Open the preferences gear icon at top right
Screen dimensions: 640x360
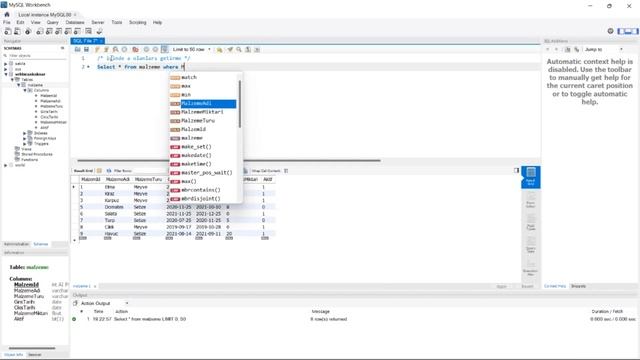tap(611, 31)
